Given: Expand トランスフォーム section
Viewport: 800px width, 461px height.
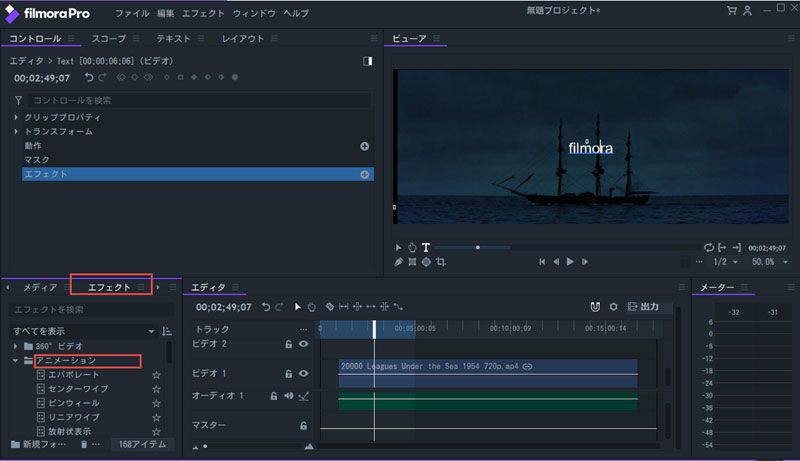Looking at the screenshot, I should pos(16,132).
